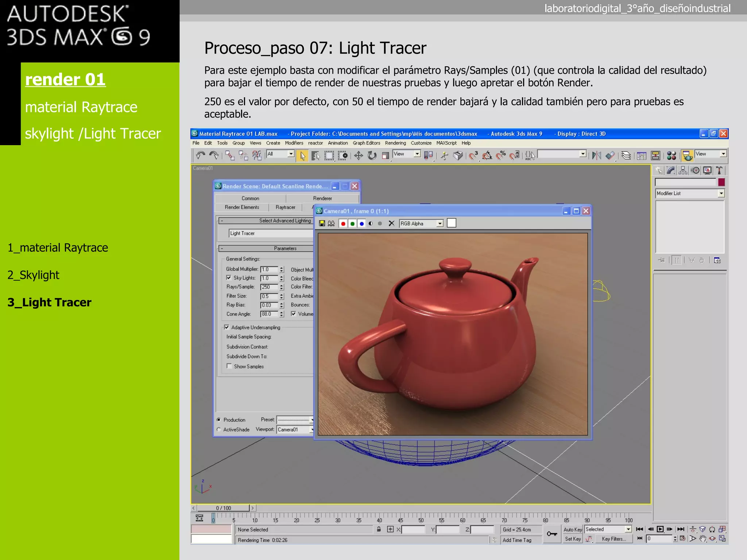Switch to the Raytracer tab
Image resolution: width=747 pixels, height=560 pixels.
coord(285,207)
